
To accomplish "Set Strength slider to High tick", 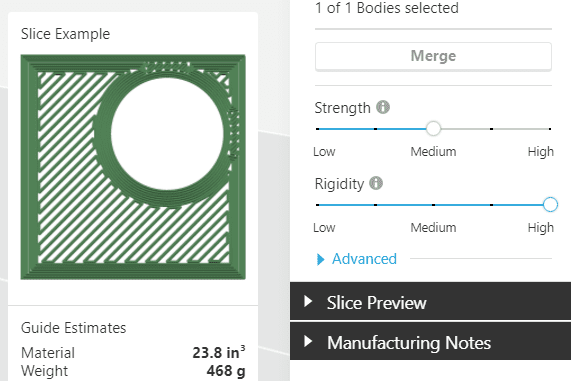I will tap(550, 129).
